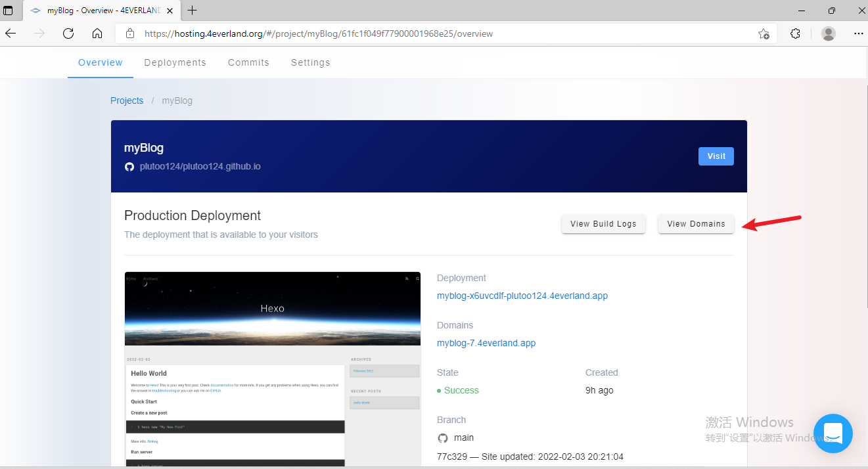Screen dimensions: 868x469
Task: Restore down the browser window
Action: click(832, 11)
